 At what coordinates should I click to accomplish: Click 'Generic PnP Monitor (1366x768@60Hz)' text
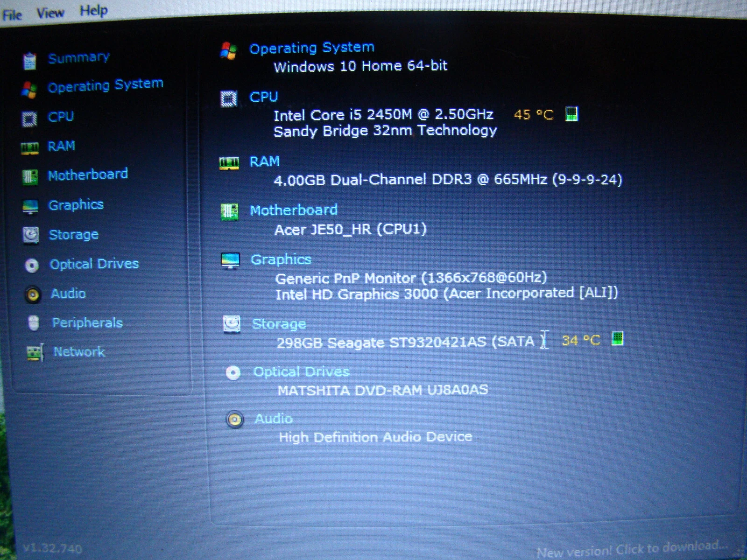(x=411, y=278)
